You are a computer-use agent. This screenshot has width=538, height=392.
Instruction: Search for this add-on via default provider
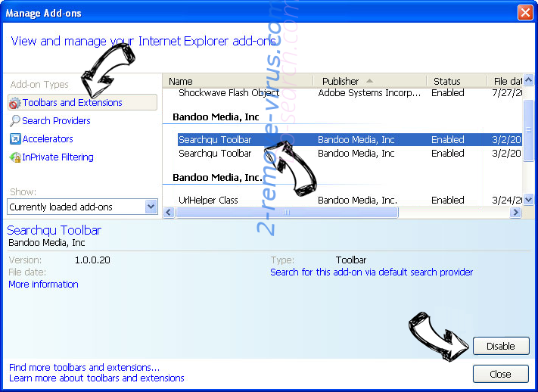click(372, 272)
